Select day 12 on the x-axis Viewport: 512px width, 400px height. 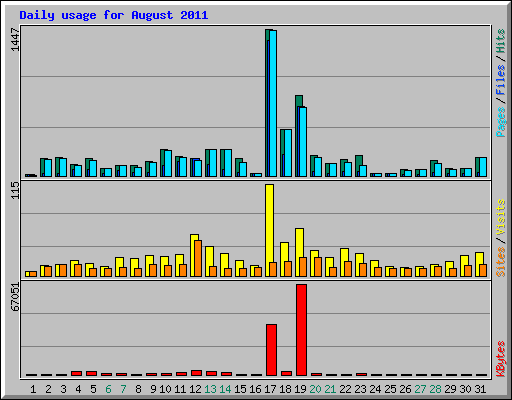click(195, 389)
